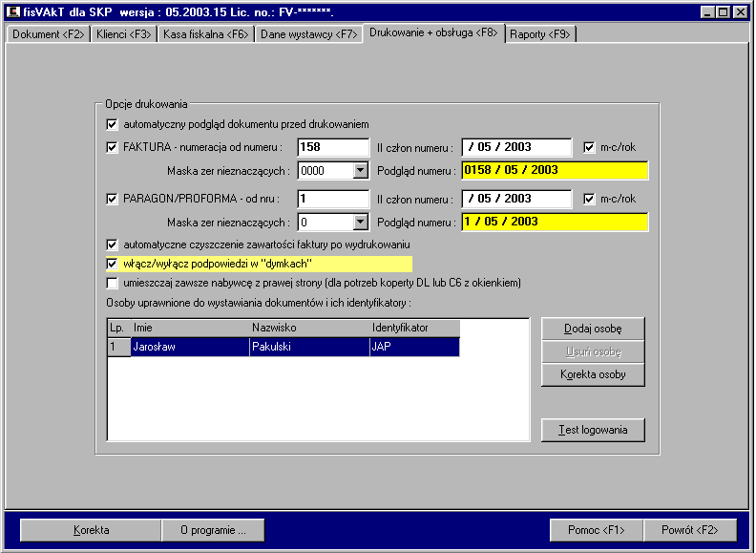Screen dimensions: 756x553
Task: Disable the "dymkach" tooltips checkbox
Action: click(x=113, y=264)
